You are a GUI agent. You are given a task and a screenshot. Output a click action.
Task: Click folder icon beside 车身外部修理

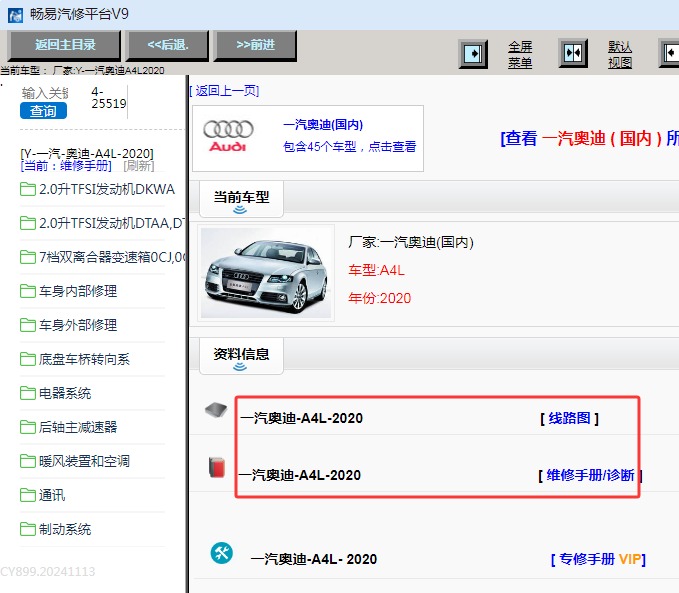point(28,325)
